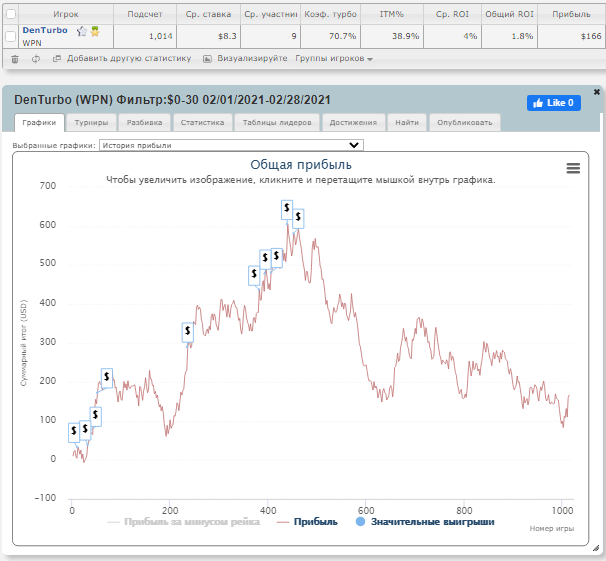Open the Опубликовать tab
The image size is (606, 561).
click(465, 122)
